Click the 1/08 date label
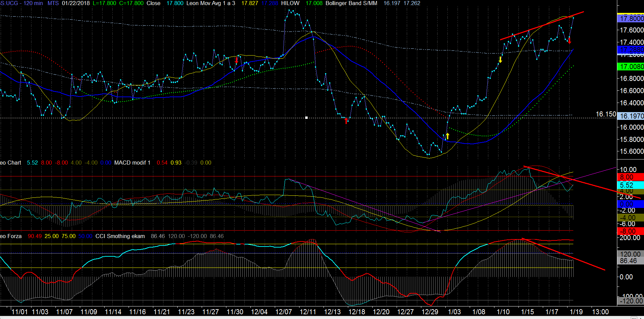This screenshot has width=644, height=319. point(479,312)
